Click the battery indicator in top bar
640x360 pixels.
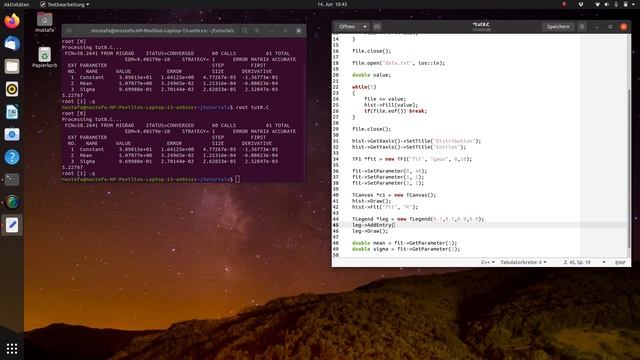click(x=625, y=4)
